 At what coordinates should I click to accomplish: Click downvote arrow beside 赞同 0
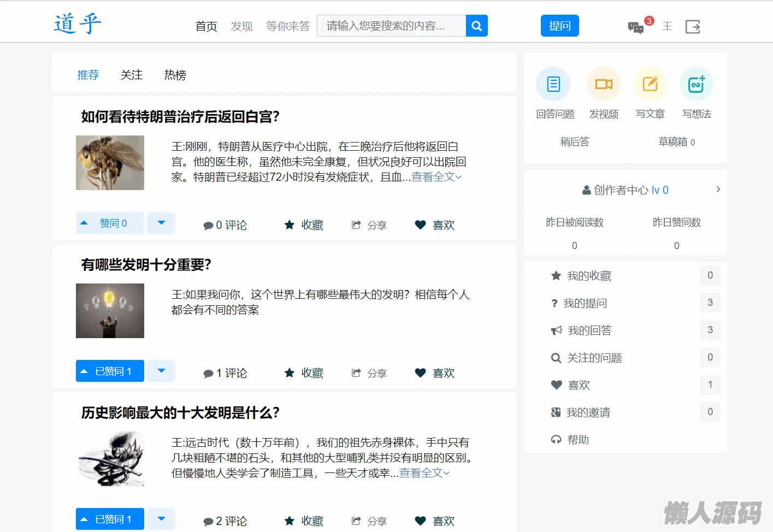pos(161,223)
